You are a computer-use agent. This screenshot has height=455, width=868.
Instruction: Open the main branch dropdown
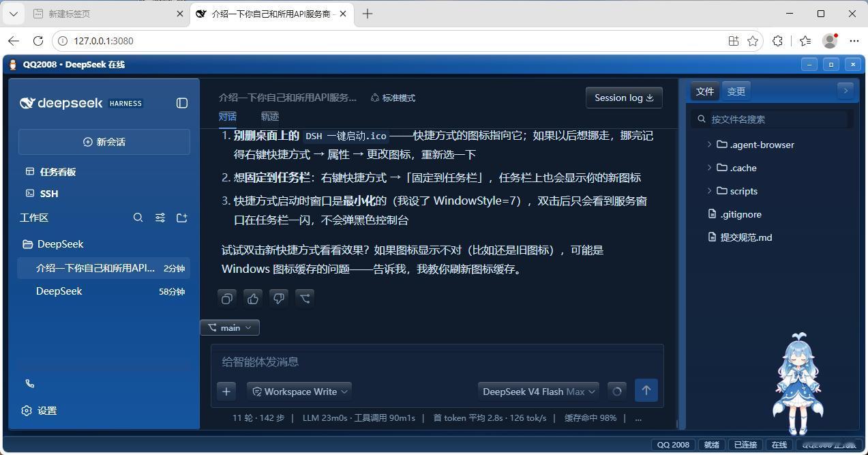click(230, 327)
